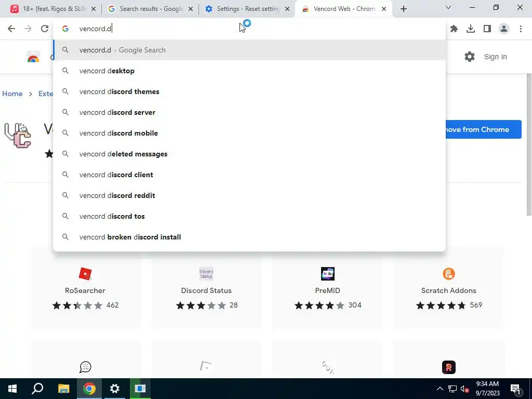The image size is (532, 399).
Task: Select the Vencord Web tab
Action: coord(344,9)
